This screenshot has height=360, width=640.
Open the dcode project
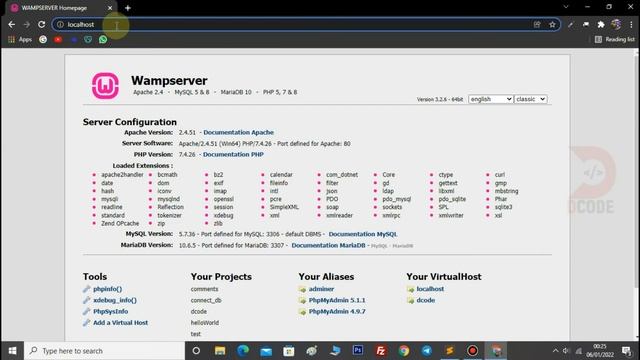click(198, 311)
